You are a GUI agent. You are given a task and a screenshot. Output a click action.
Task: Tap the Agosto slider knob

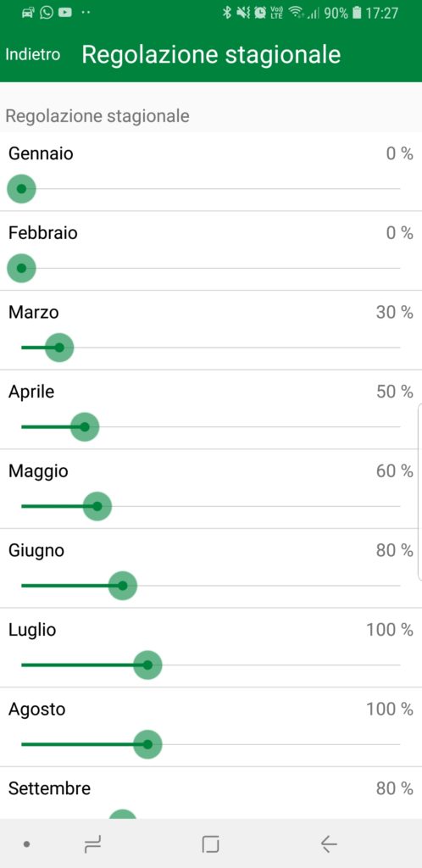[147, 744]
